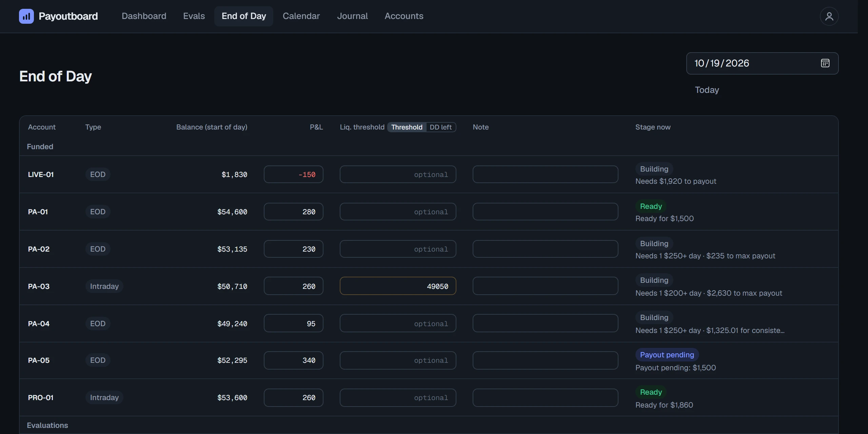
Task: Click the Note field for LIVE-01
Action: [545, 174]
